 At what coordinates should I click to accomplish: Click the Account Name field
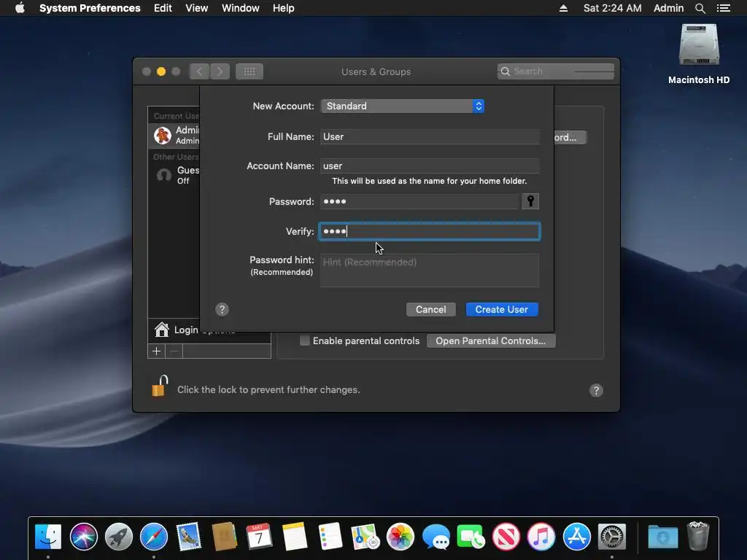pyautogui.click(x=430, y=166)
